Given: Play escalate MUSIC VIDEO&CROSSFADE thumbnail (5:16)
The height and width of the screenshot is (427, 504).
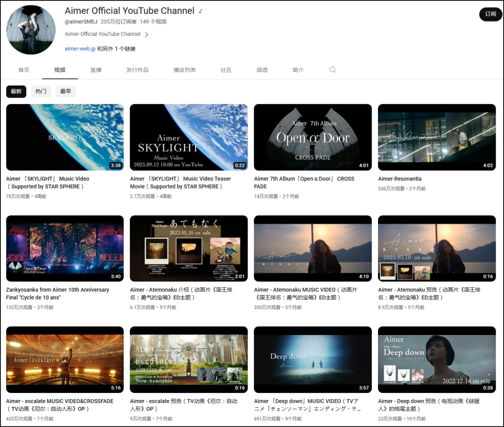Looking at the screenshot, I should (65, 360).
